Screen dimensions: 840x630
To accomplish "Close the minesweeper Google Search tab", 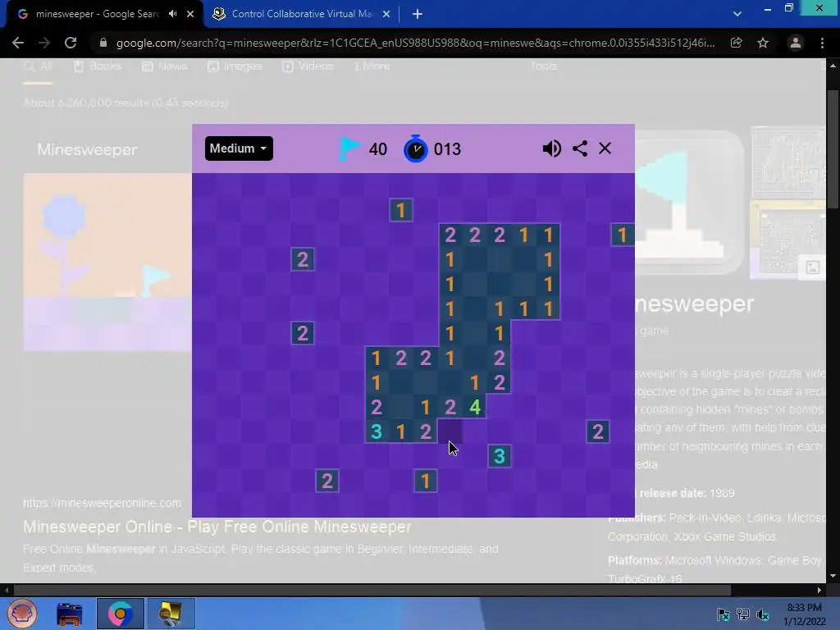I will coord(190,14).
